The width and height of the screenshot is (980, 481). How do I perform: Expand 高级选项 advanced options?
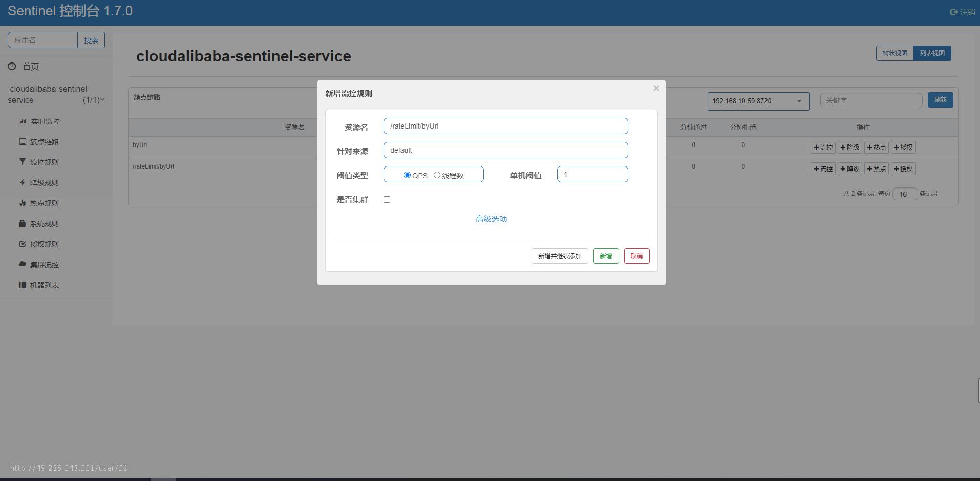(491, 219)
